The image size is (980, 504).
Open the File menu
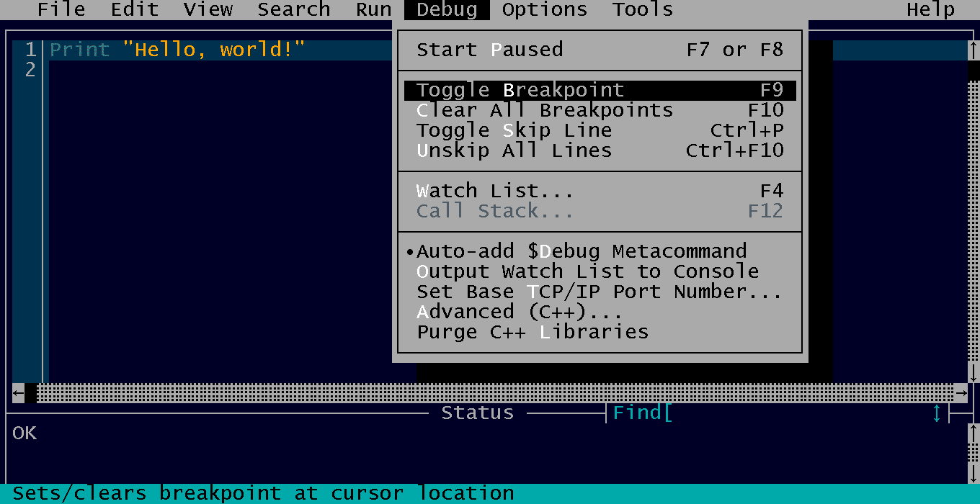61,9
